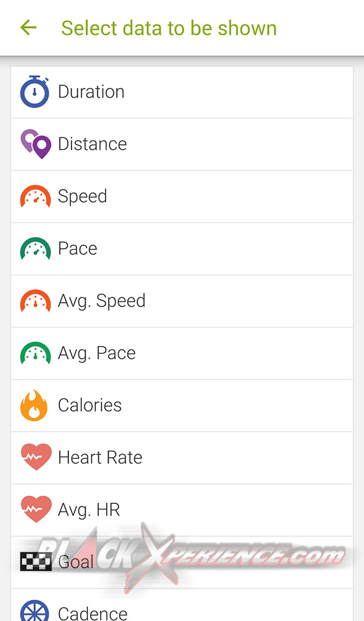
Task: Click the Avg. Speed gauge icon
Action: tap(35, 302)
